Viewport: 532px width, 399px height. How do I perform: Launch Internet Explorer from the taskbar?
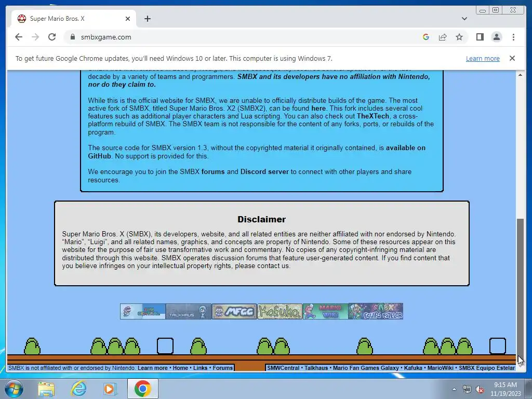78,389
